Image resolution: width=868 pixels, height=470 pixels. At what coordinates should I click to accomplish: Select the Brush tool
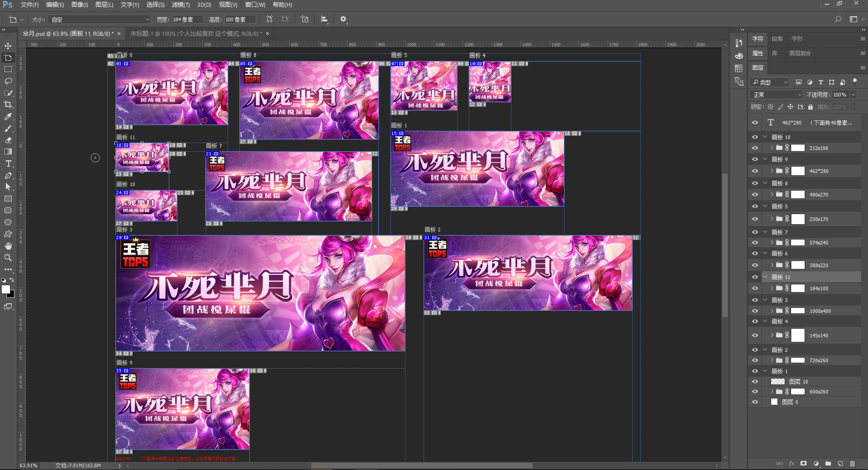[8, 128]
